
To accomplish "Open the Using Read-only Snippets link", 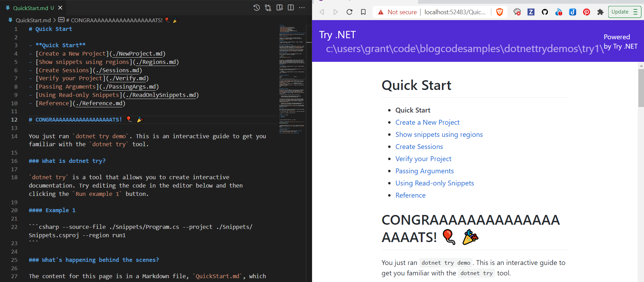I will tap(435, 183).
